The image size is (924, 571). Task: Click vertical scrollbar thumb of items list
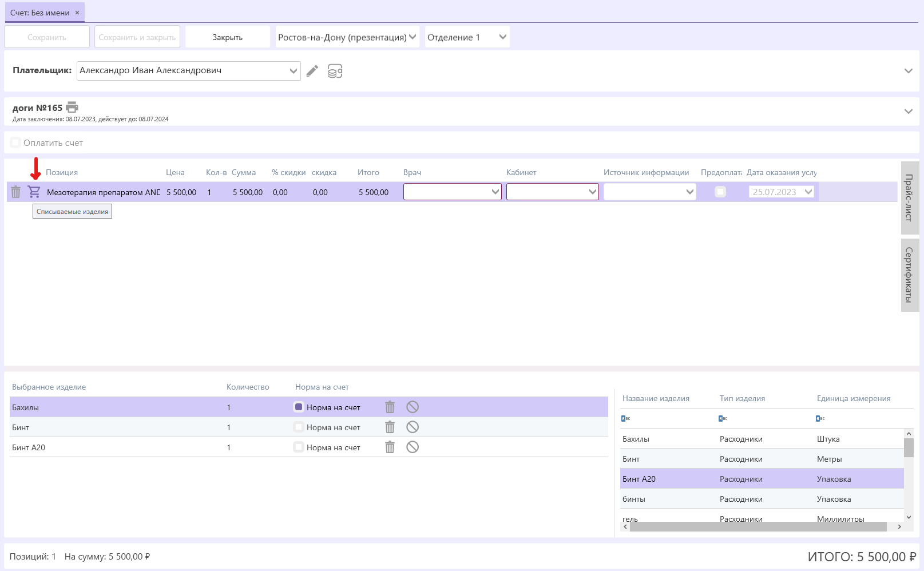tap(909, 447)
